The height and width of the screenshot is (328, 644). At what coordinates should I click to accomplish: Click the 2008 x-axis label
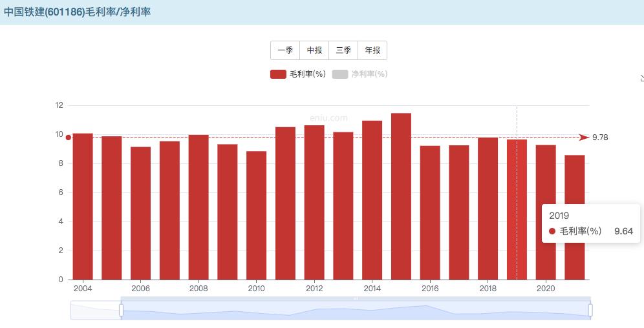tap(199, 289)
